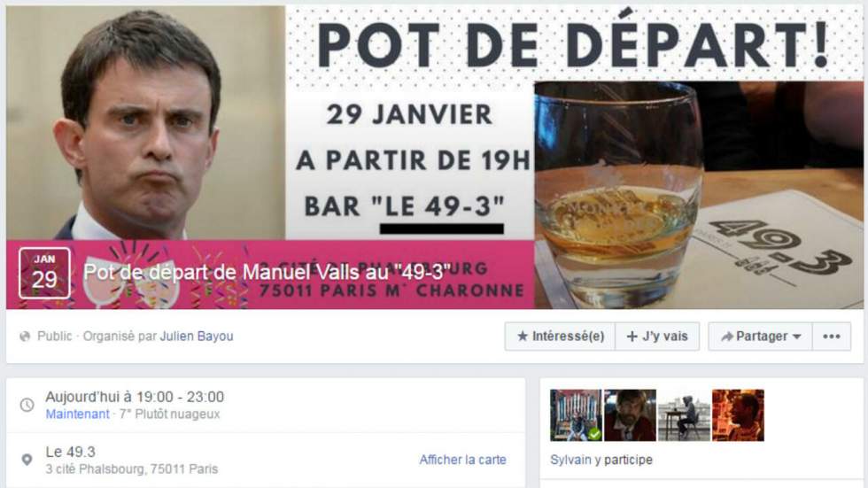Click the Pot de départ cover image
868x488 pixels.
pyautogui.click(x=435, y=157)
